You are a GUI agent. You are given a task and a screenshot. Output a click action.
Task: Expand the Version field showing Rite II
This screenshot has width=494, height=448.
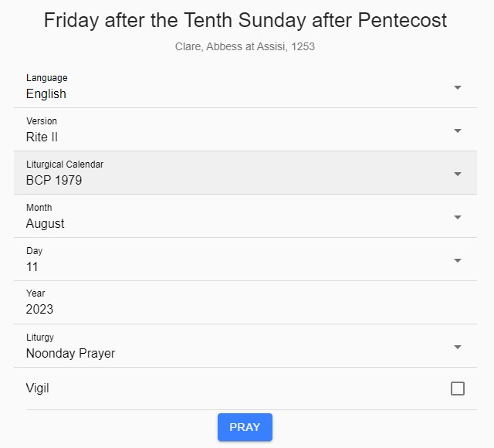tap(232, 137)
